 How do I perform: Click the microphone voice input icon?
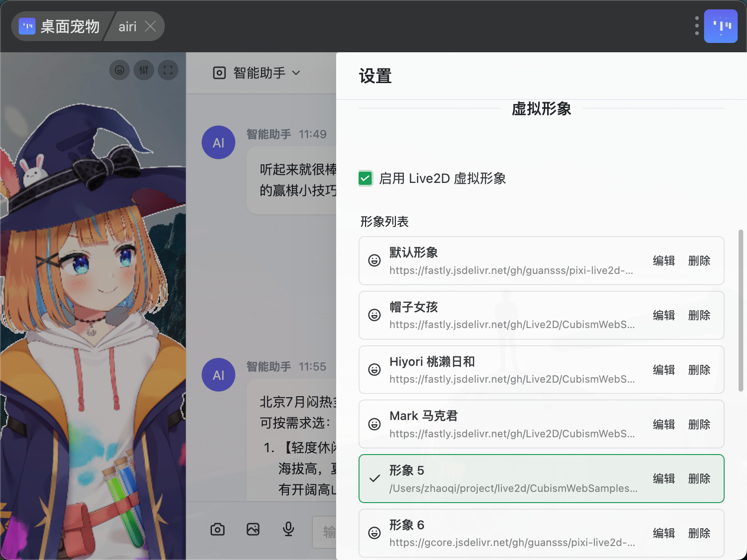(x=289, y=529)
